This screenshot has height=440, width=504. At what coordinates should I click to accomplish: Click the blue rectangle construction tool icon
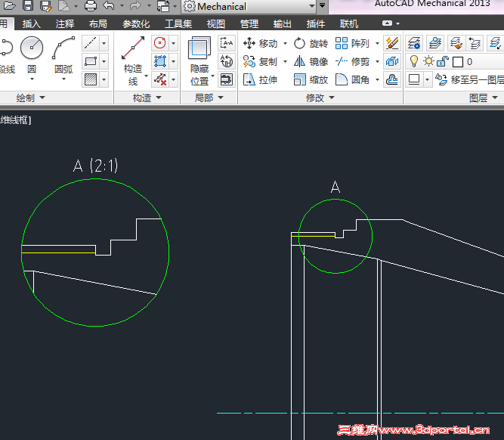[159, 61]
